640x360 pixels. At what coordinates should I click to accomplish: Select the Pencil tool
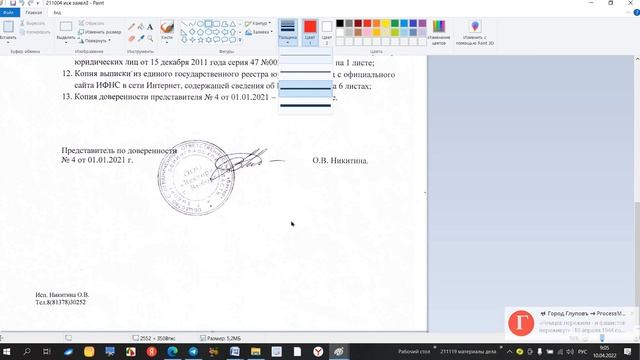click(x=131, y=27)
